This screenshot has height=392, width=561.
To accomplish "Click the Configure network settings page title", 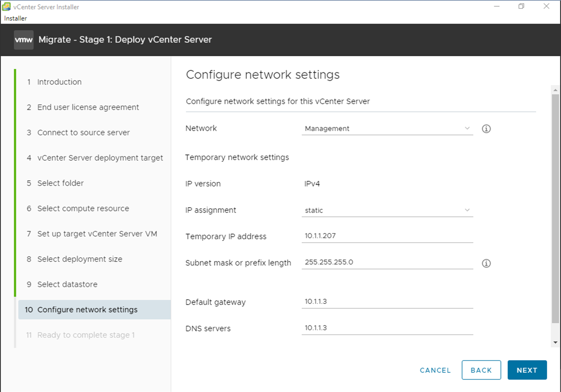I will tap(263, 75).
